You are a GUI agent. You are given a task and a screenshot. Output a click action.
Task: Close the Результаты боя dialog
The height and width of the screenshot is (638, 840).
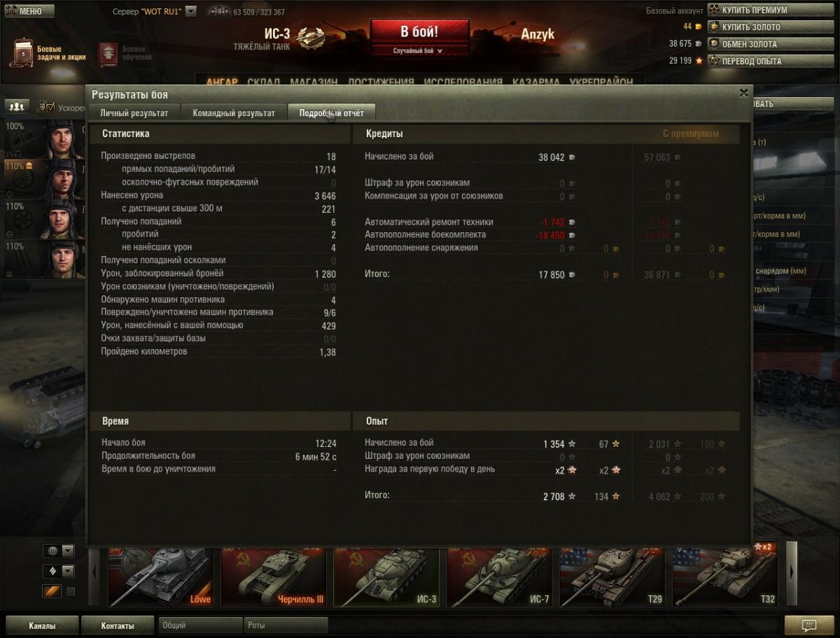(743, 93)
